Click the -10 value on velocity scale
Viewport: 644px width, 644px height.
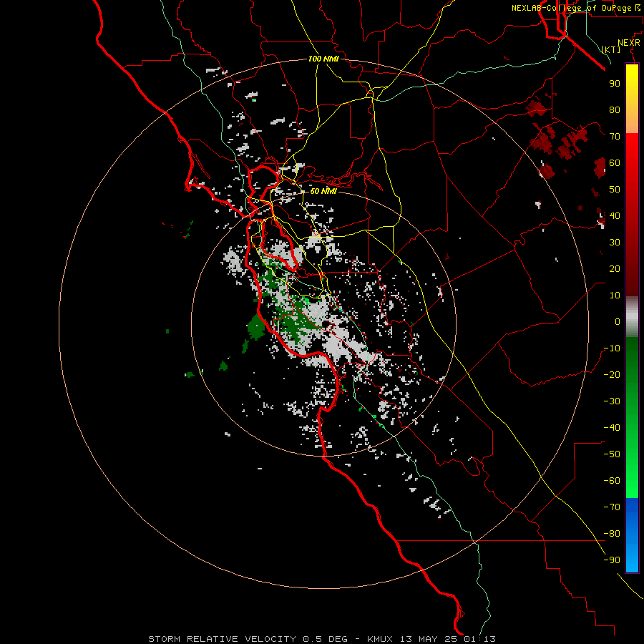pos(612,348)
